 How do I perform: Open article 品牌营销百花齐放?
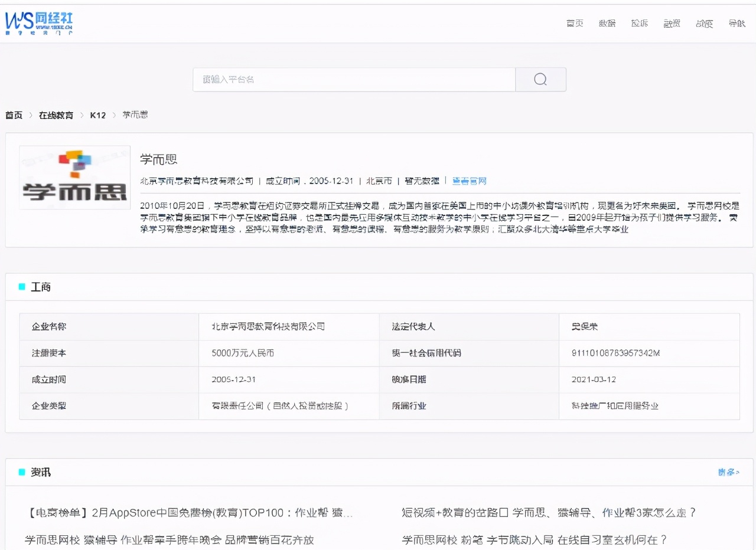170,540
